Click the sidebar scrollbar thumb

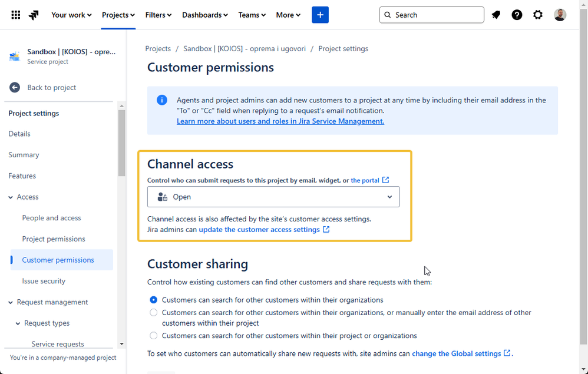pyautogui.click(x=121, y=143)
